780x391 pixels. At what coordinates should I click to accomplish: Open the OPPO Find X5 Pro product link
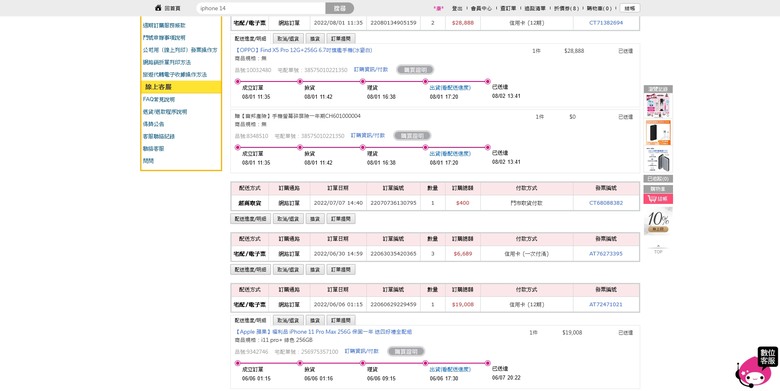303,51
